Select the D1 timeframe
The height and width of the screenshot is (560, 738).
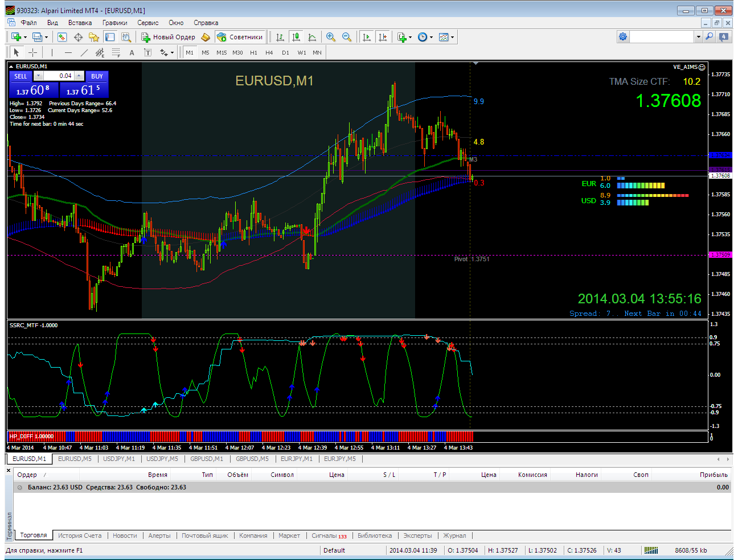[285, 52]
